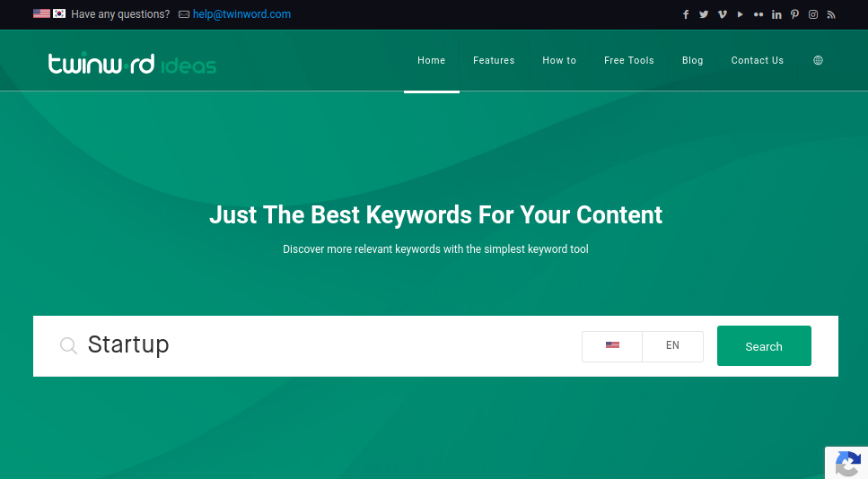Screen dimensions: 868x479
Task: Open the Flickr social icon
Action: click(758, 14)
